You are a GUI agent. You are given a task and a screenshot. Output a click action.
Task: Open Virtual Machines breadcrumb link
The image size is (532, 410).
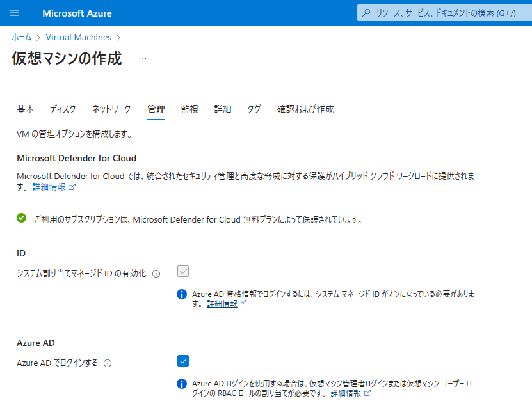78,37
